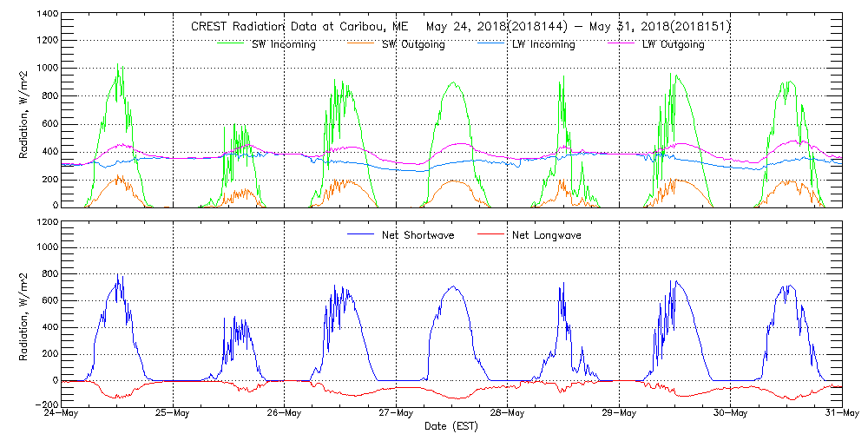This screenshot has width=868, height=434.
Task: Click the LW Incoming legend label
Action: point(542,44)
